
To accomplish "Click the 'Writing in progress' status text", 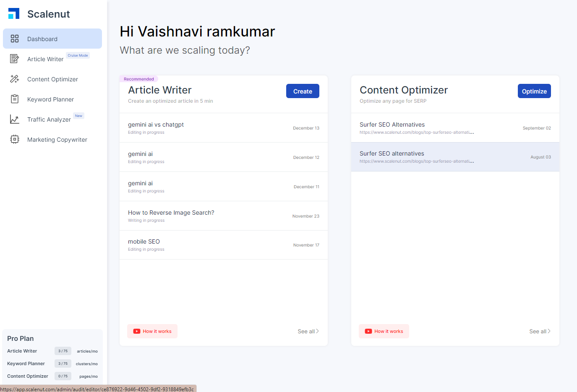I will tap(146, 221).
